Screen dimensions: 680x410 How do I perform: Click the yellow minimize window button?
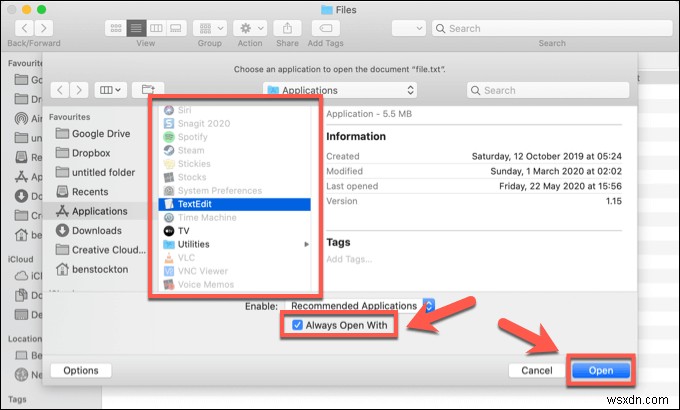(26, 10)
